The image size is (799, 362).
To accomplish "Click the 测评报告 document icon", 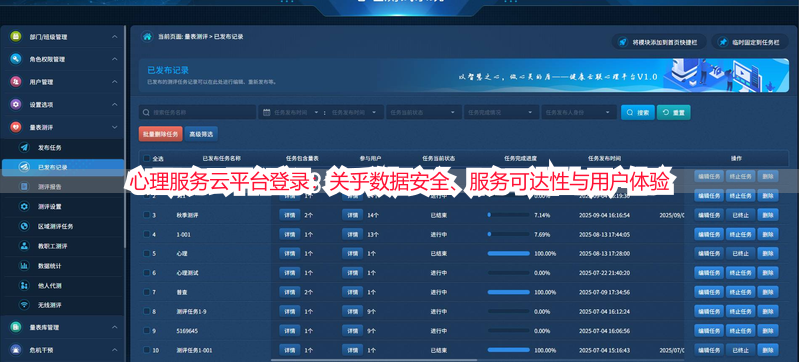I will point(24,187).
